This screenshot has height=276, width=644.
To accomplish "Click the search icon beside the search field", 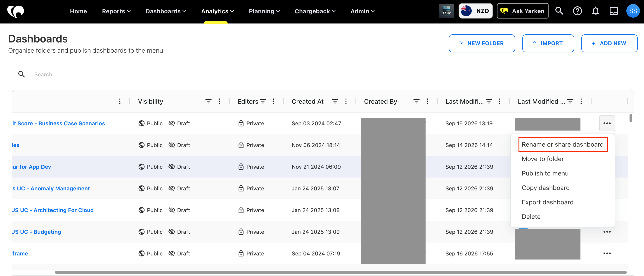I will point(21,74).
